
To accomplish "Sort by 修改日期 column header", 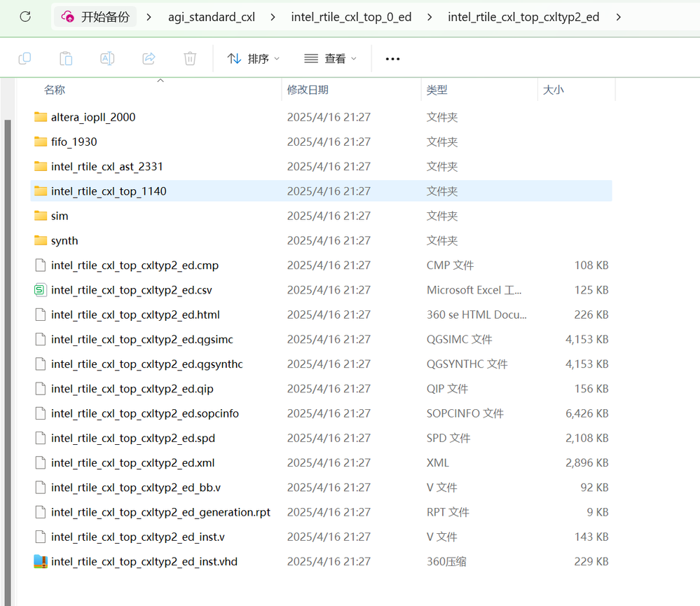I will tap(308, 90).
